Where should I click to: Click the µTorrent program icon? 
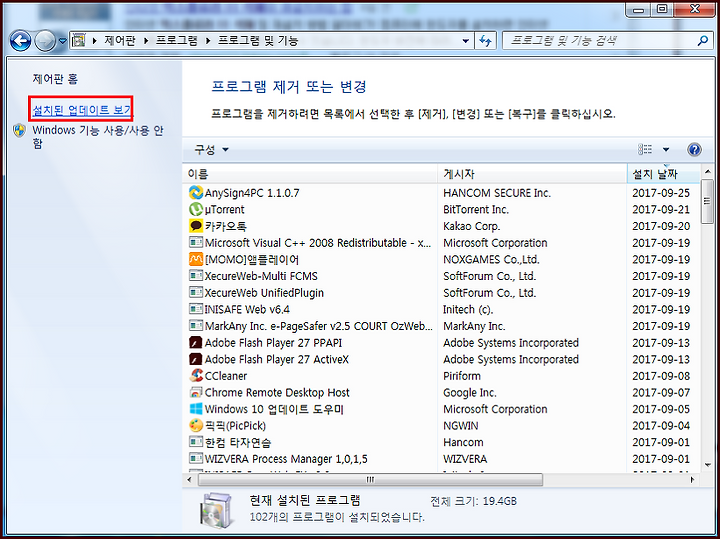196,209
